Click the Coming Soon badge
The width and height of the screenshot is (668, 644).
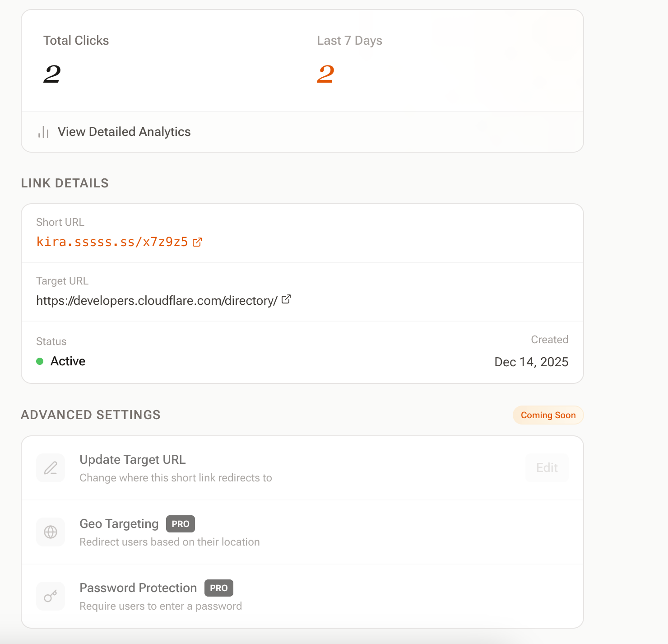click(x=548, y=415)
